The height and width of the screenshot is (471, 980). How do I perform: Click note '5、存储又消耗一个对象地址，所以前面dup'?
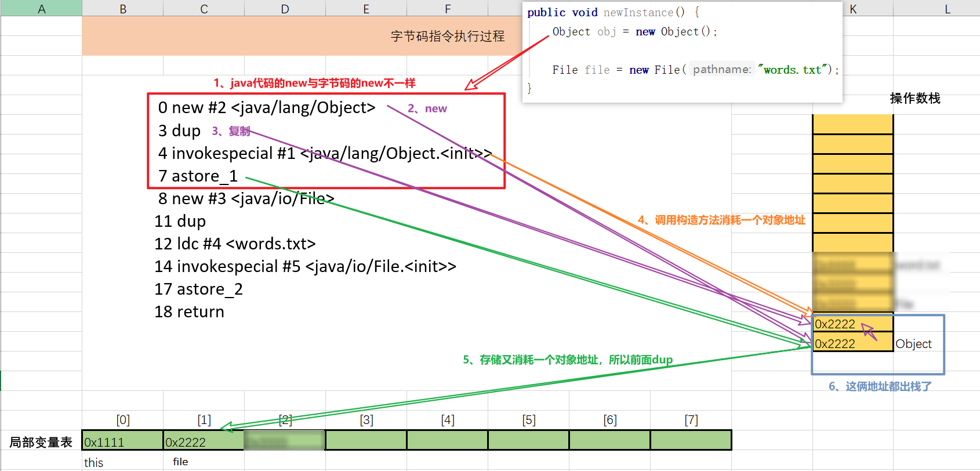(x=568, y=360)
